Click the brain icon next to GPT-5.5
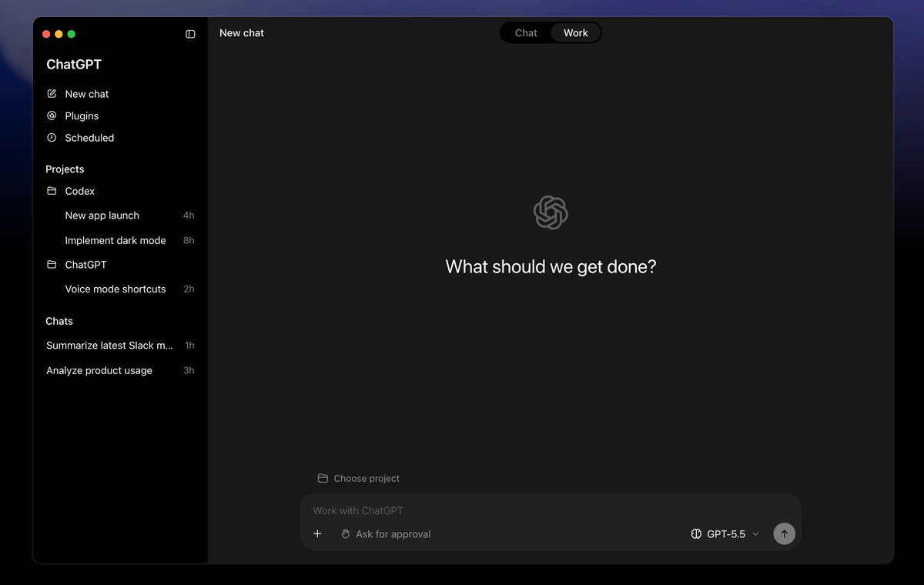This screenshot has height=585, width=924. (x=696, y=533)
